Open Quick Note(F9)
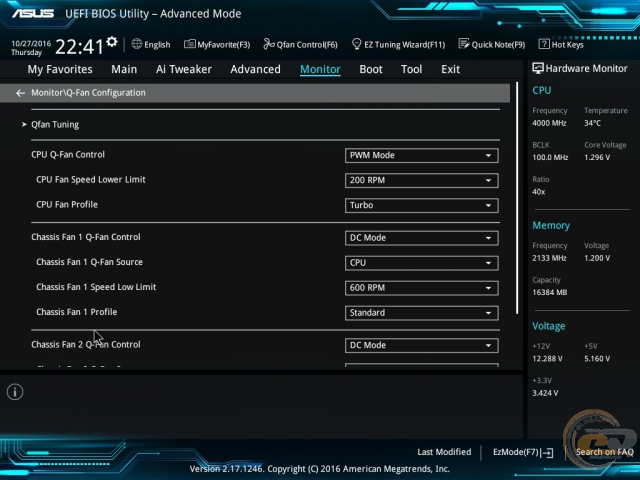 tap(492, 44)
